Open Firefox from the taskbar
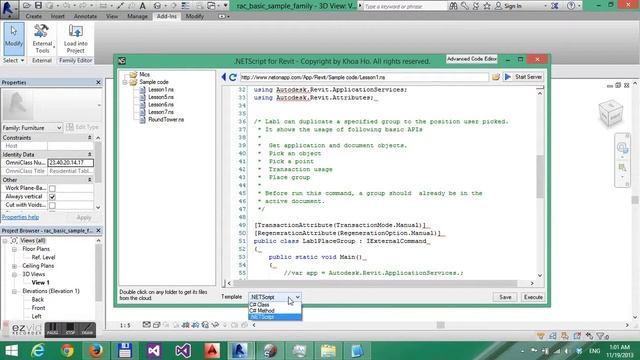The width and height of the screenshot is (640, 360). click(96, 351)
